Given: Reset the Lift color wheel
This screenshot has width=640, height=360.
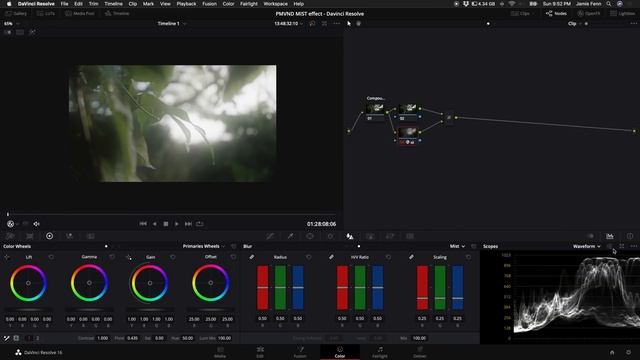Looking at the screenshot, I should (x=51, y=257).
